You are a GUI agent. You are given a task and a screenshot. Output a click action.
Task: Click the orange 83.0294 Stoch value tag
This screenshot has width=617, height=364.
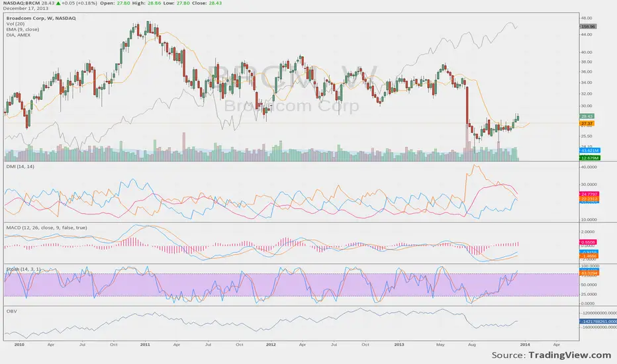coord(589,273)
